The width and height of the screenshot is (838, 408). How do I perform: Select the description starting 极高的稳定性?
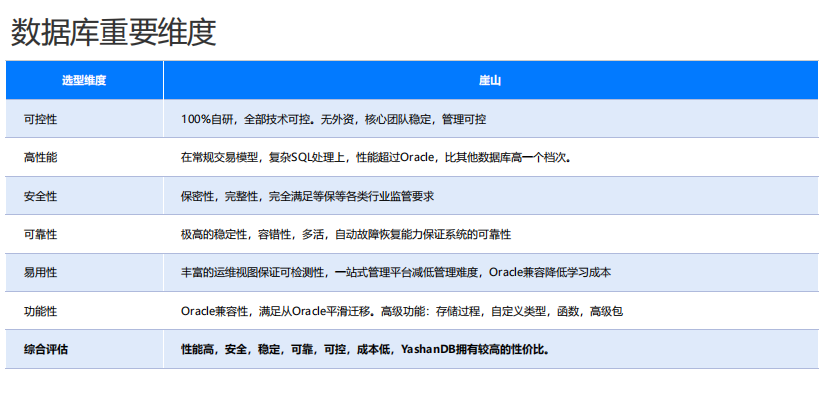click(x=346, y=234)
